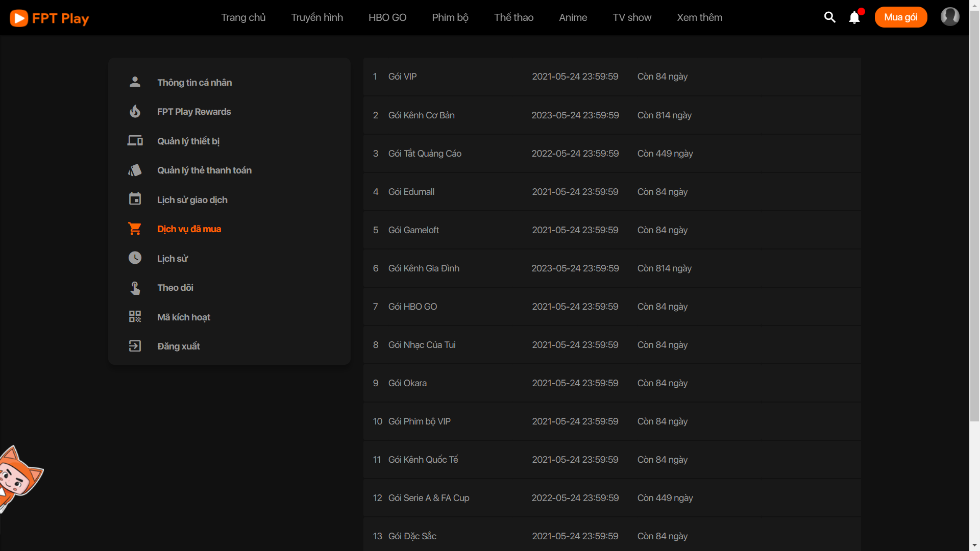Click Còn 84 ngày in Gói Okara row

point(663,383)
